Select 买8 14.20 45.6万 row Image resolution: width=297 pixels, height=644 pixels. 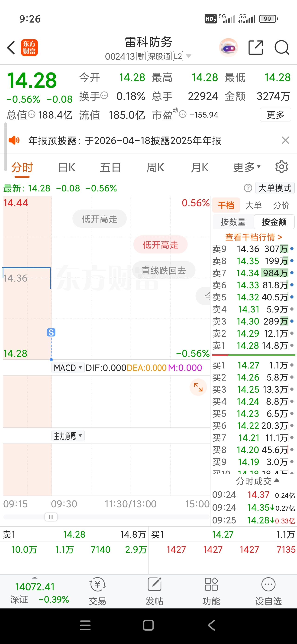(253, 450)
